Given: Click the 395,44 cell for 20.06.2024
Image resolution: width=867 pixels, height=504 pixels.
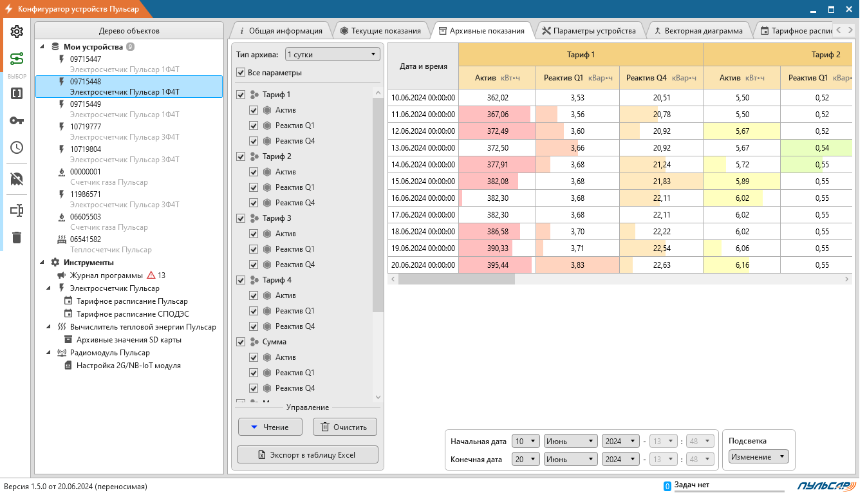Looking at the screenshot, I should click(497, 265).
